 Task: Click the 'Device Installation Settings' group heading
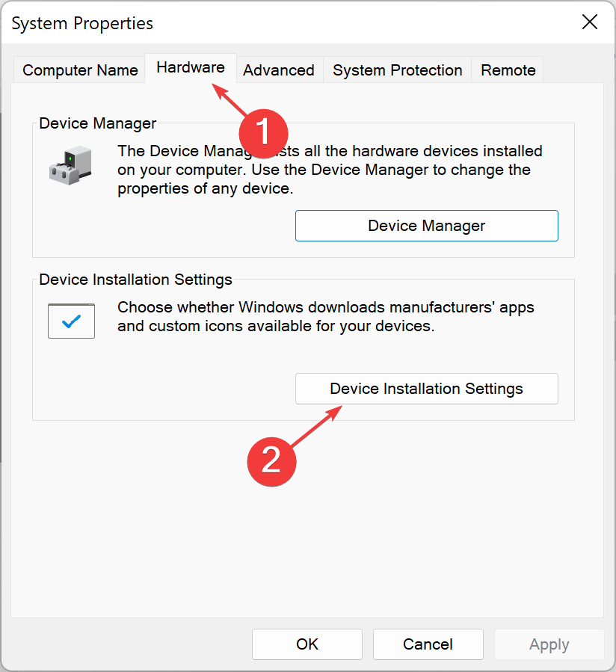tap(135, 280)
